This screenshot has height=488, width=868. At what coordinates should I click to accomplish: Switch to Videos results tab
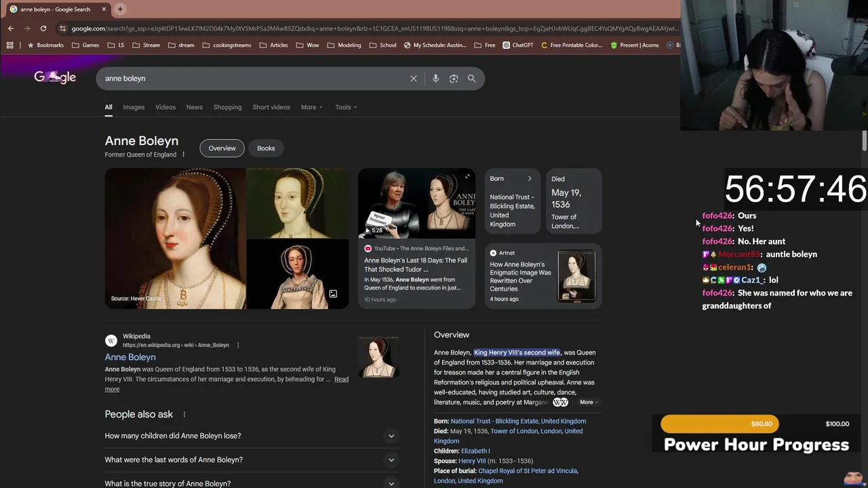[165, 107]
